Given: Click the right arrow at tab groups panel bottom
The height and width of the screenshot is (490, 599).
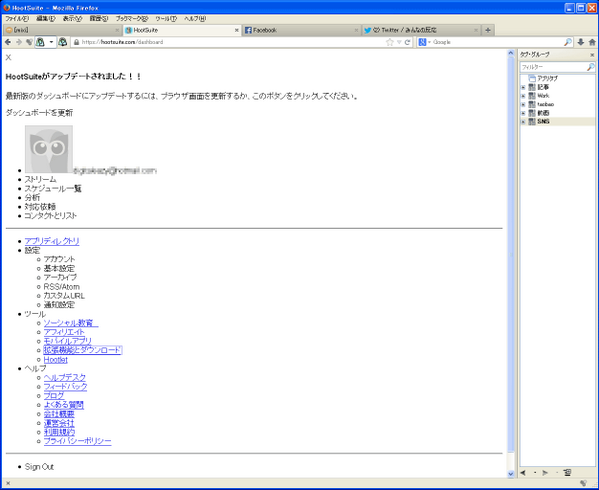Looking at the screenshot, I should point(545,473).
